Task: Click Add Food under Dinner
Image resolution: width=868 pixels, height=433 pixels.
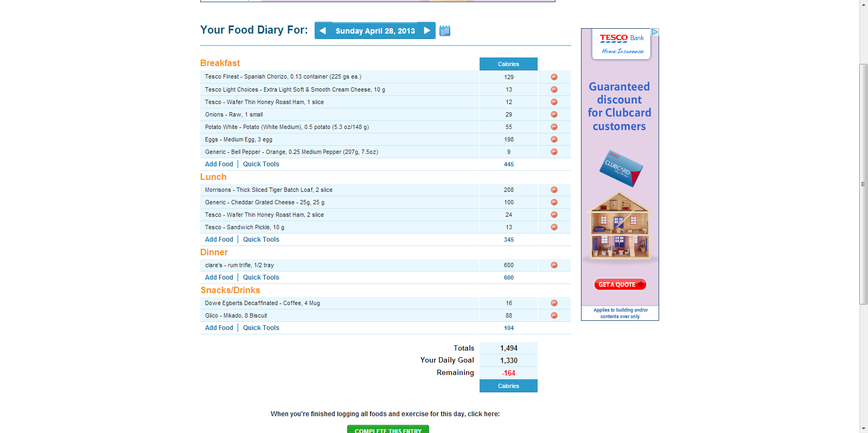Action: point(219,277)
